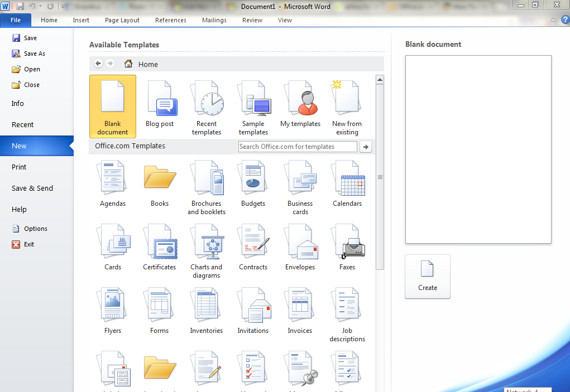Open the Calendars template category

click(x=347, y=179)
